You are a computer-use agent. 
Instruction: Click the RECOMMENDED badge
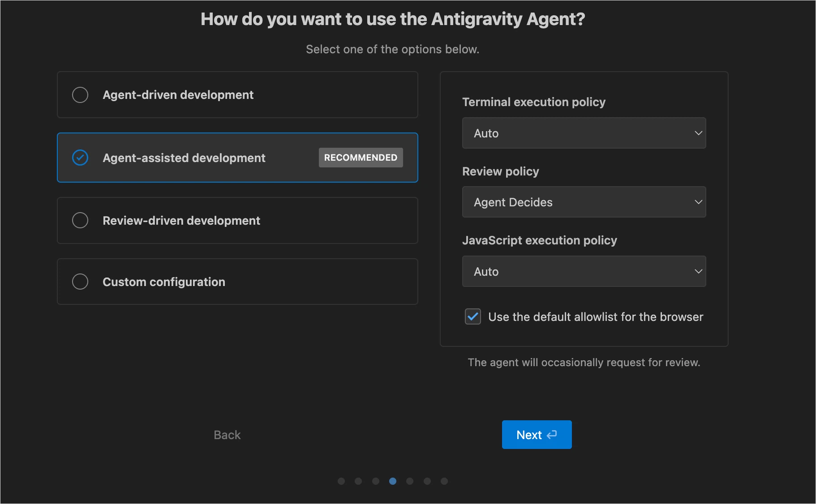click(361, 158)
